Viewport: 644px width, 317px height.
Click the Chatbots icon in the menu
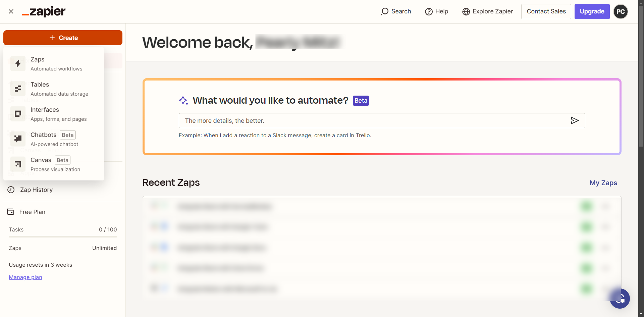click(x=18, y=139)
